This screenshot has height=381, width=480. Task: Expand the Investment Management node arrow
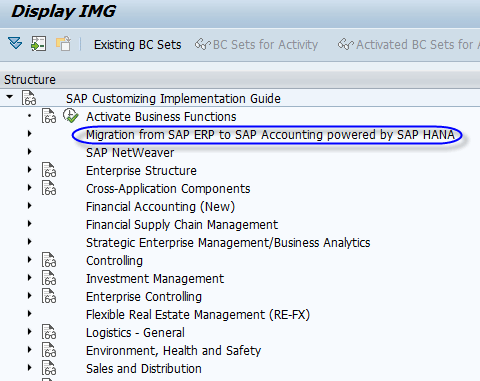point(29,278)
